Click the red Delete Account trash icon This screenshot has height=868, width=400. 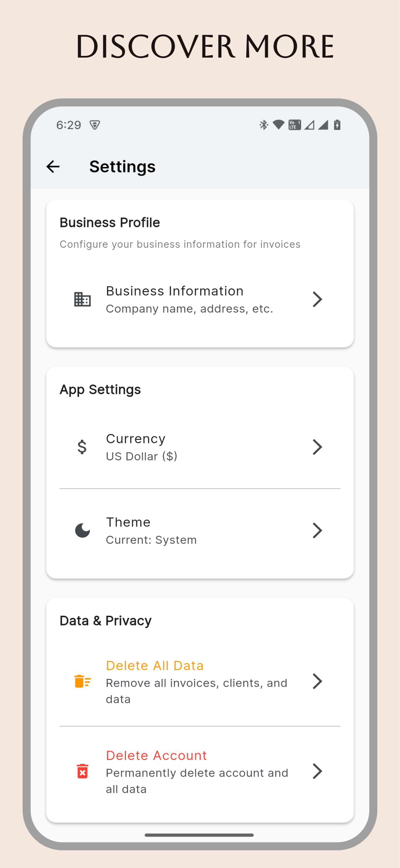pos(82,771)
